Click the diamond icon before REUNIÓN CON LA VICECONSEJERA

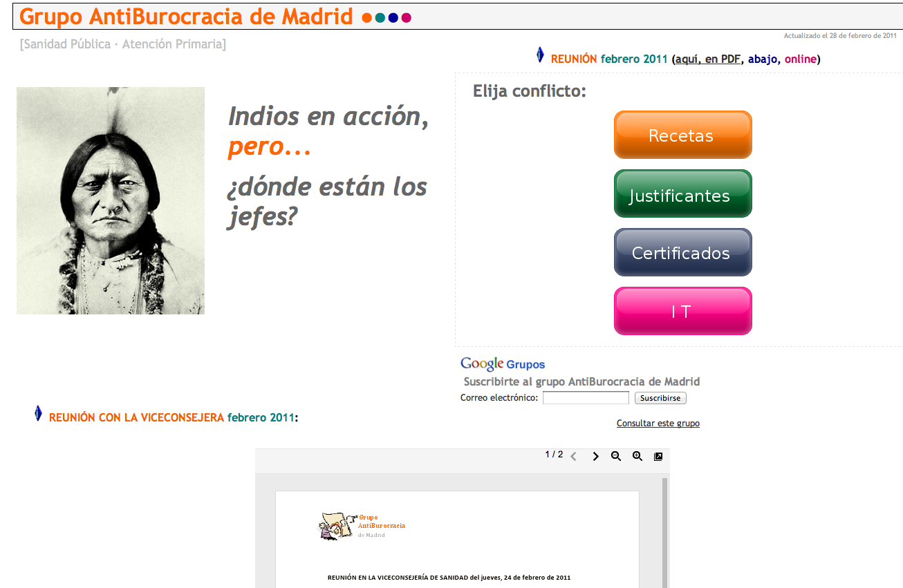tap(39, 414)
